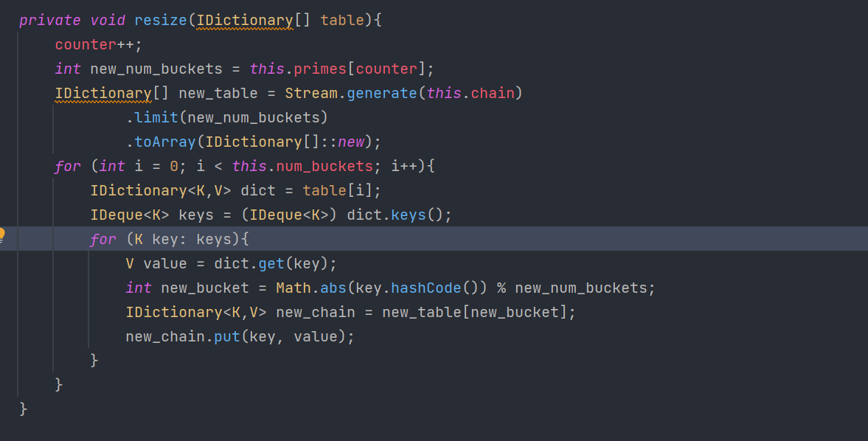Click the Stream class name

[x=311, y=94]
